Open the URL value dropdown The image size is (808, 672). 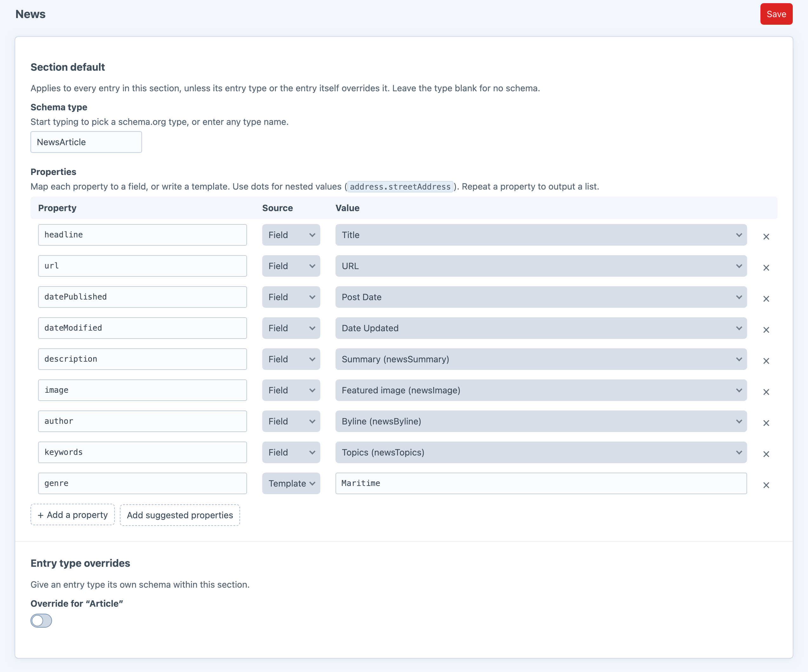(541, 266)
